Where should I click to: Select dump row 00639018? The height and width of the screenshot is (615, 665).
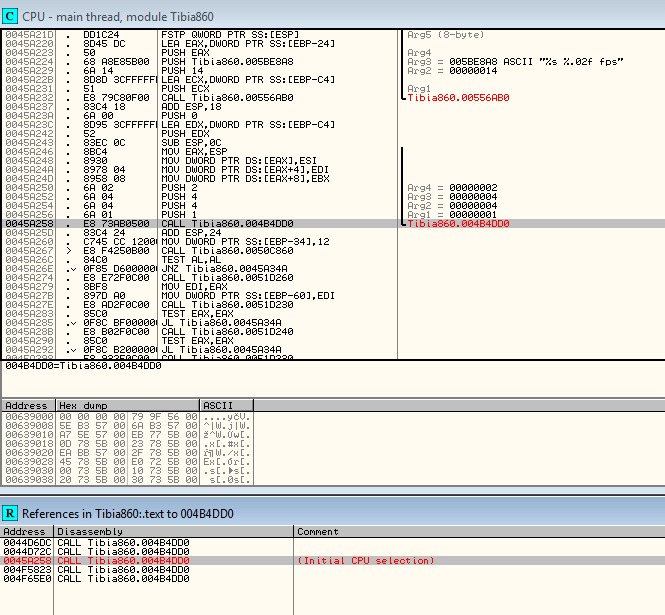coord(127,444)
